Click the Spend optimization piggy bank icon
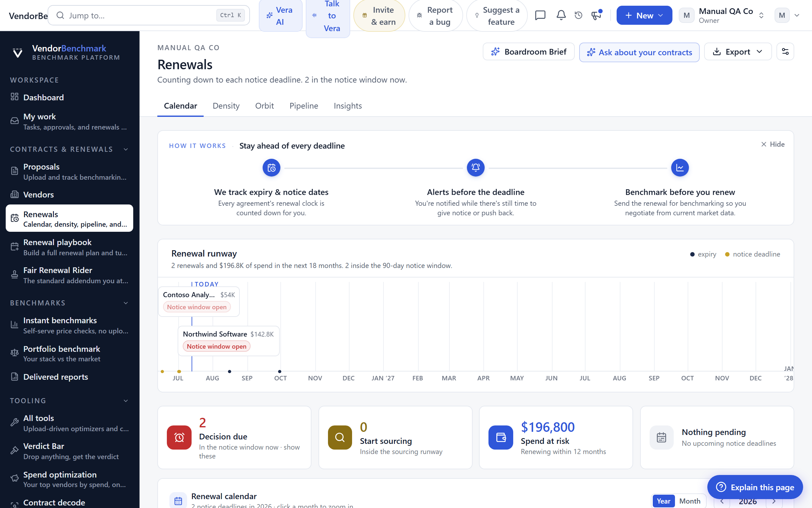 coord(14,478)
